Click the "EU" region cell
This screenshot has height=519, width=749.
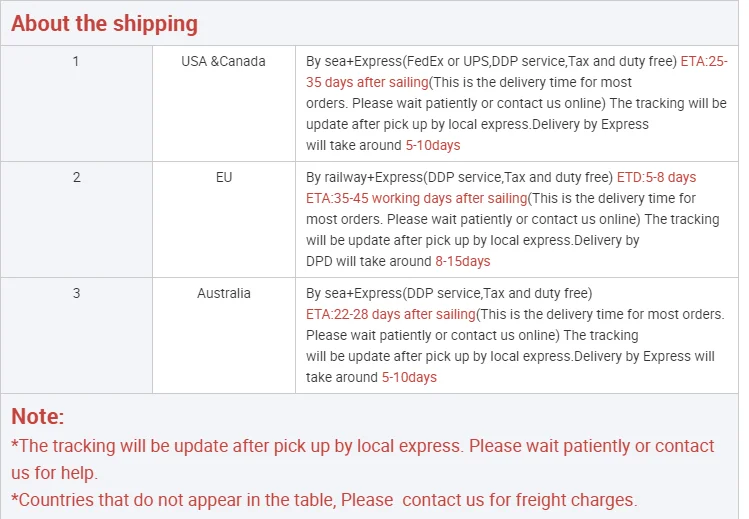pyautogui.click(x=223, y=177)
